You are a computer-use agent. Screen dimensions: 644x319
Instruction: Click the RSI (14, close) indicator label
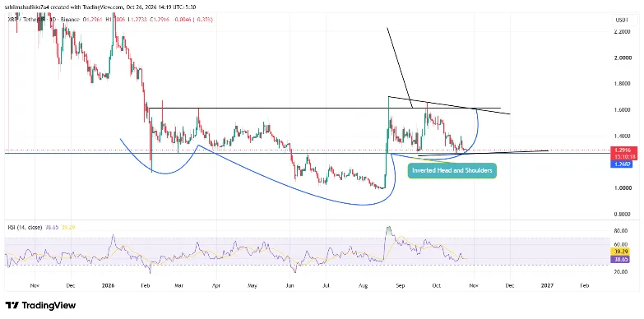tap(25, 227)
